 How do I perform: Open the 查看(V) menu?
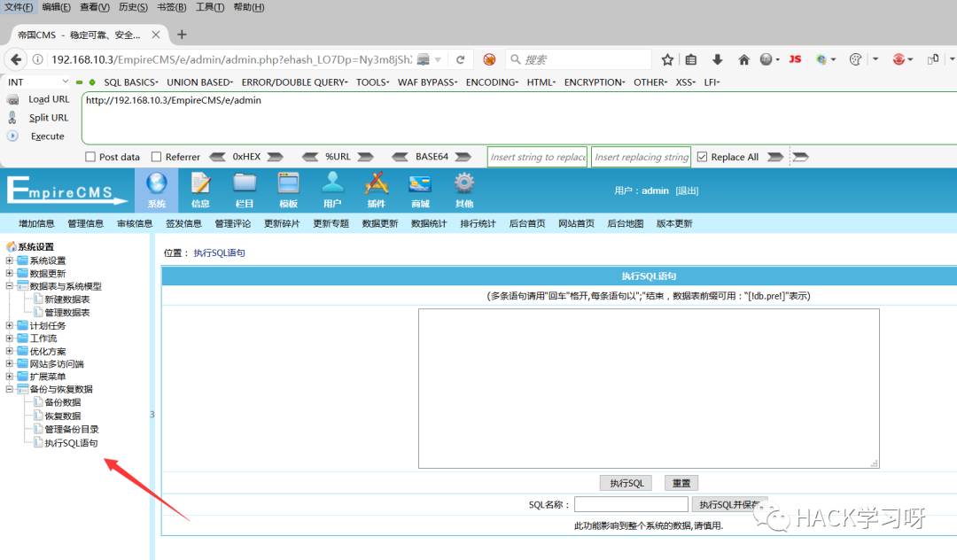[x=95, y=7]
